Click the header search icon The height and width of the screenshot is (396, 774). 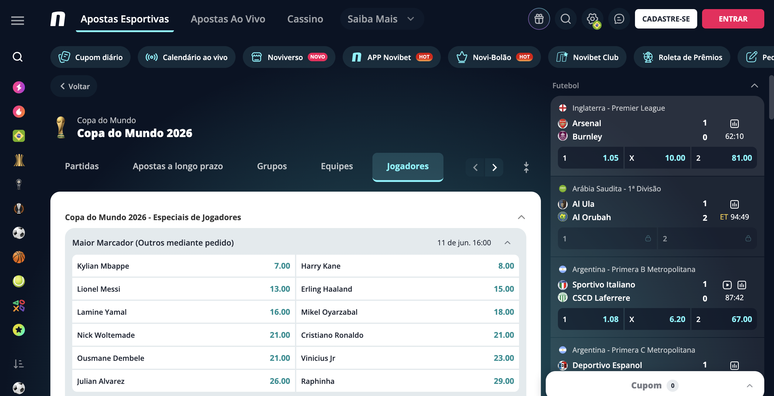[566, 19]
